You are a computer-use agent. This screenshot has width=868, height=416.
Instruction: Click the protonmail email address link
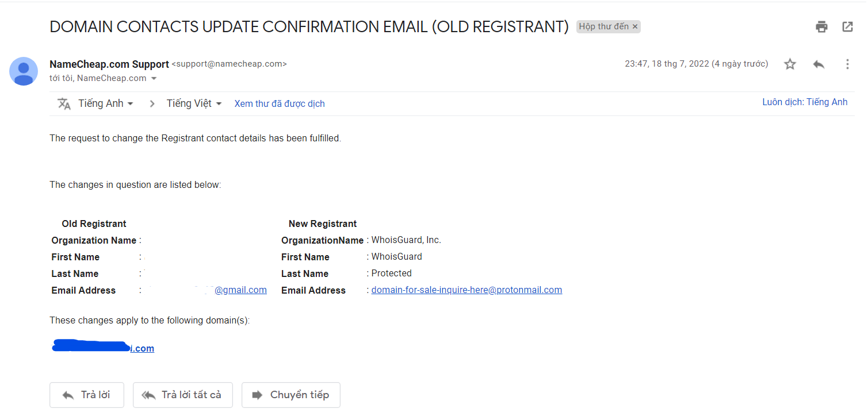pyautogui.click(x=466, y=290)
